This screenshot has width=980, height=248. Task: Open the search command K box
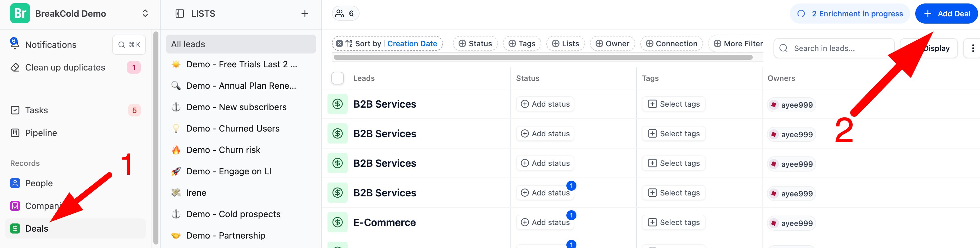[x=129, y=45]
